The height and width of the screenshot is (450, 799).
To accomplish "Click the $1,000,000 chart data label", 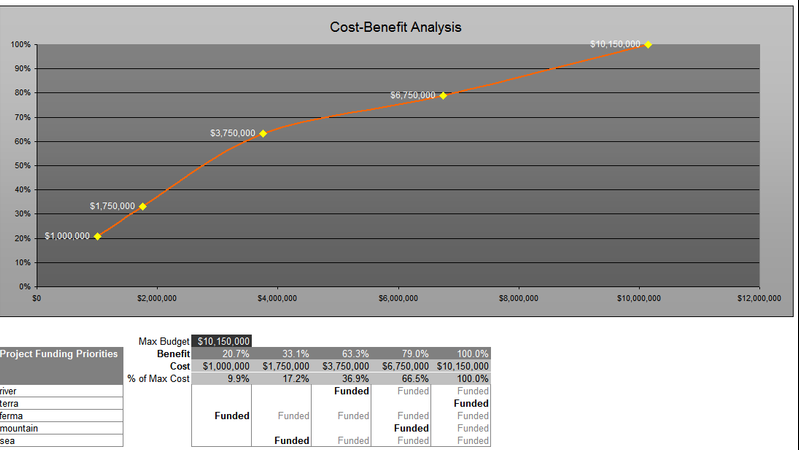I will point(67,236).
